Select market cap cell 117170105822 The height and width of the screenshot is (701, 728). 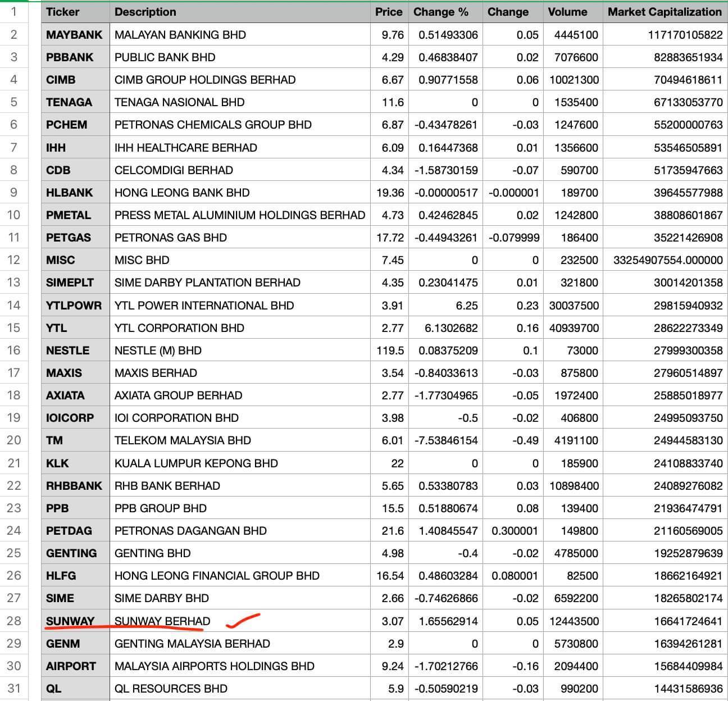665,35
